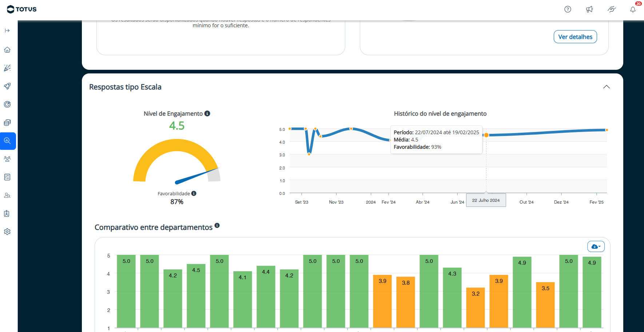The height and width of the screenshot is (332, 644).
Task: Open the help question mark icon
Action: [568, 9]
